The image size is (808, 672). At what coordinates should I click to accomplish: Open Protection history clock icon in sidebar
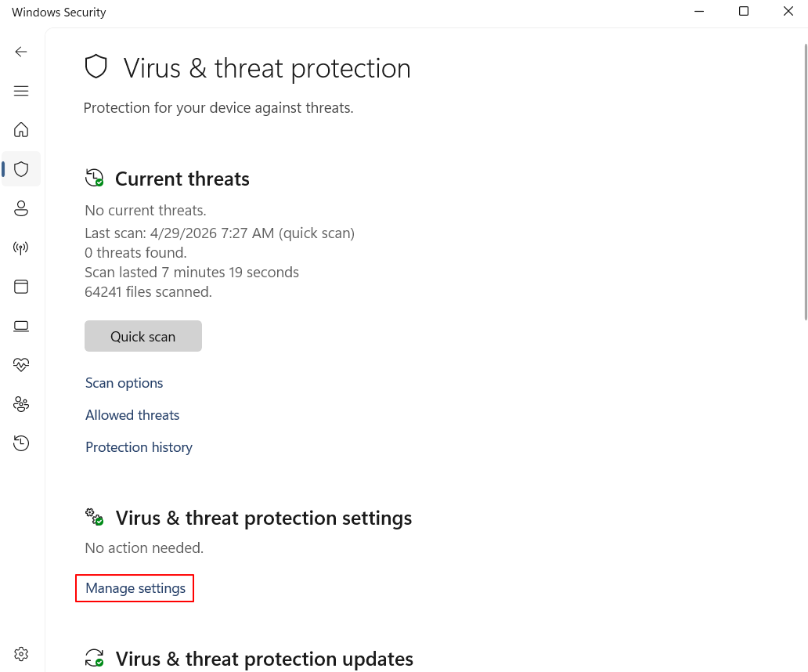click(21, 443)
